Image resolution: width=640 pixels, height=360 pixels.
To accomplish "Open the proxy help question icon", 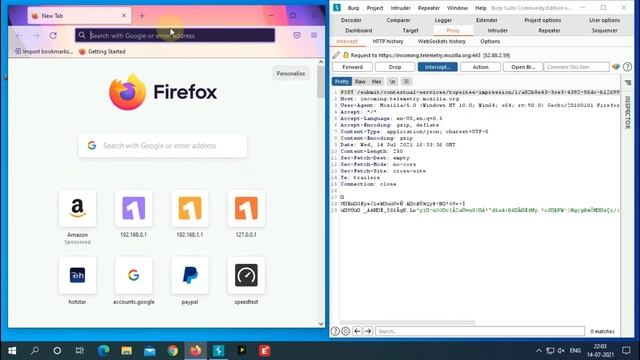I will click(627, 67).
